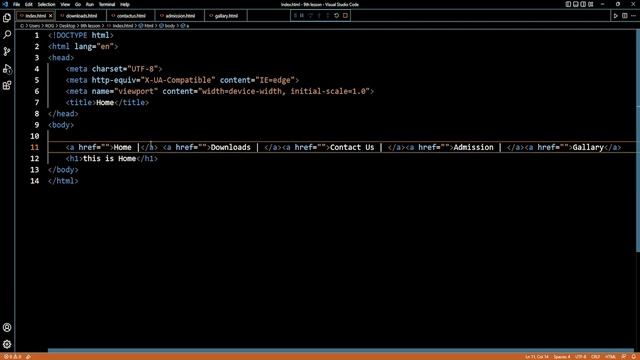This screenshot has width=640, height=360.
Task: Open the Search view in activity bar
Action: (x=7, y=35)
